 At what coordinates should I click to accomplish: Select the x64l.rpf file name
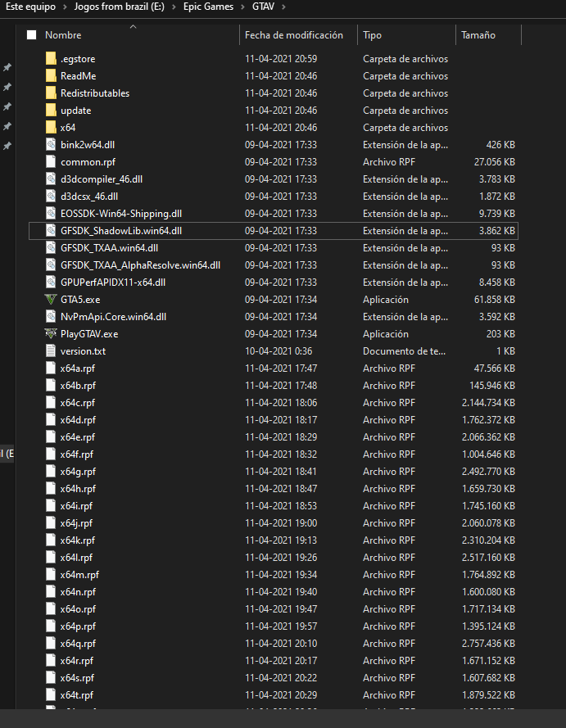tap(77, 557)
